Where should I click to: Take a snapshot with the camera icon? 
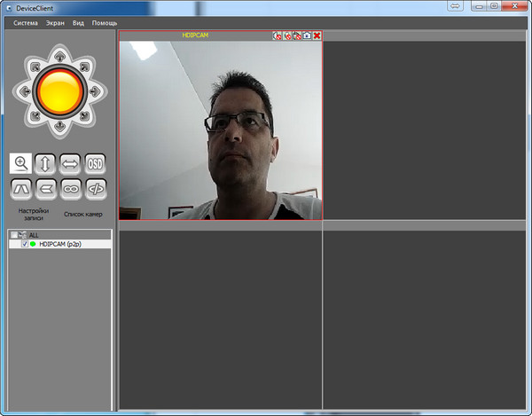coord(307,35)
